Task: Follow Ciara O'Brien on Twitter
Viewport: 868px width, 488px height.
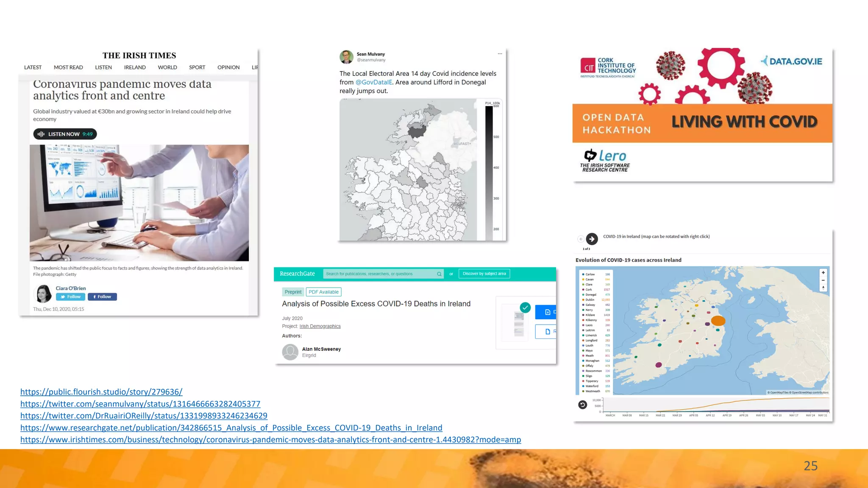Action: [70, 297]
